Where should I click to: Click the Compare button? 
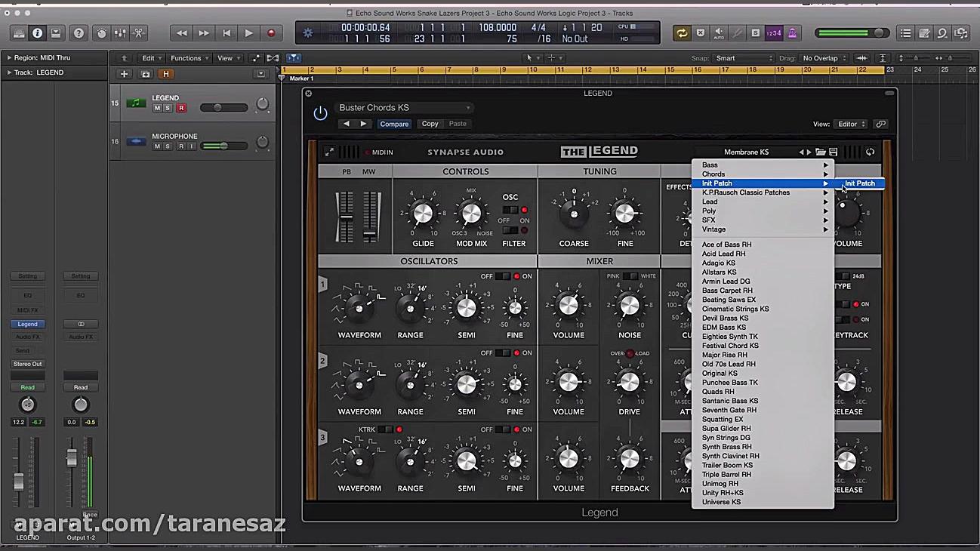pos(394,124)
